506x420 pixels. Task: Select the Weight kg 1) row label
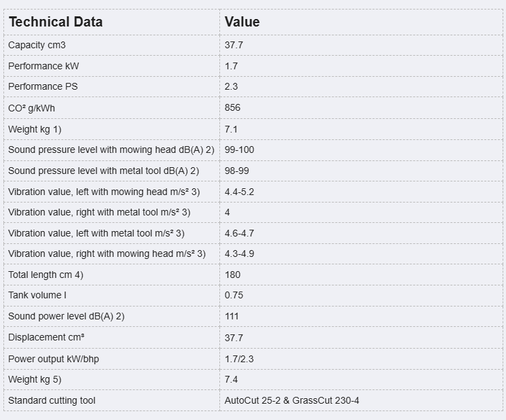[35, 129]
